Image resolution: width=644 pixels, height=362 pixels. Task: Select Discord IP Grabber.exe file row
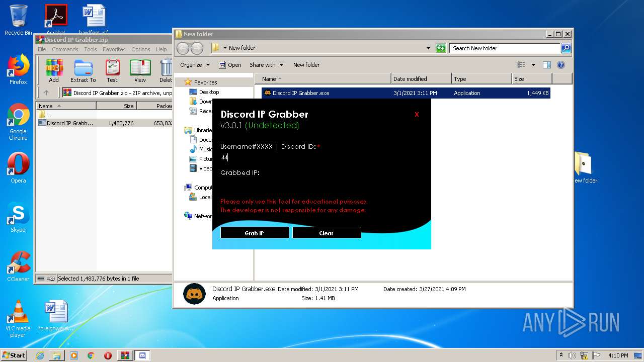[406, 93]
